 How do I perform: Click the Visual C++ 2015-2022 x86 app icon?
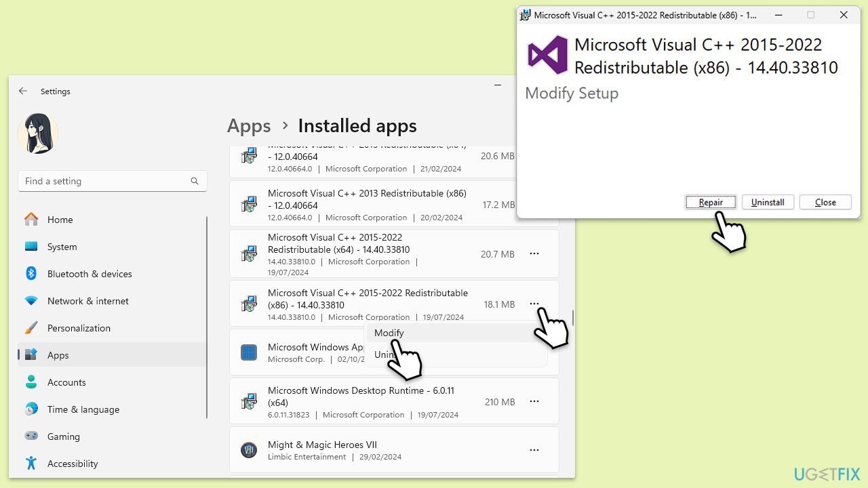click(x=249, y=304)
